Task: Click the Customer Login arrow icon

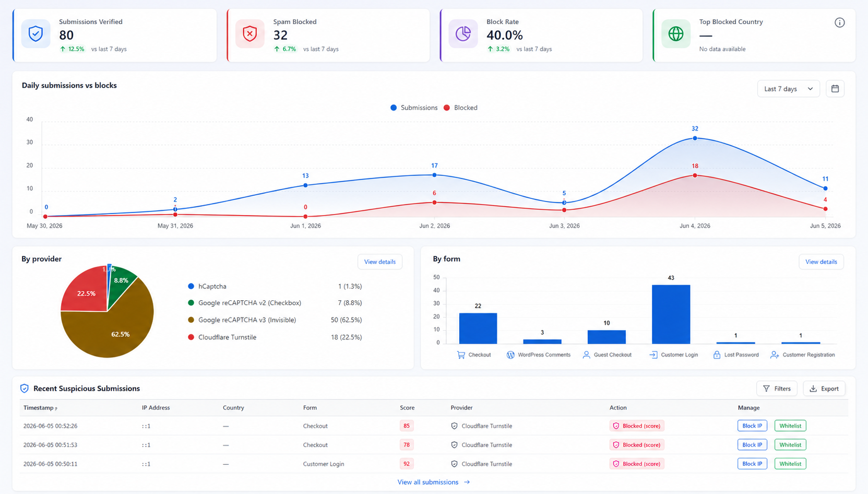Action: click(x=653, y=355)
